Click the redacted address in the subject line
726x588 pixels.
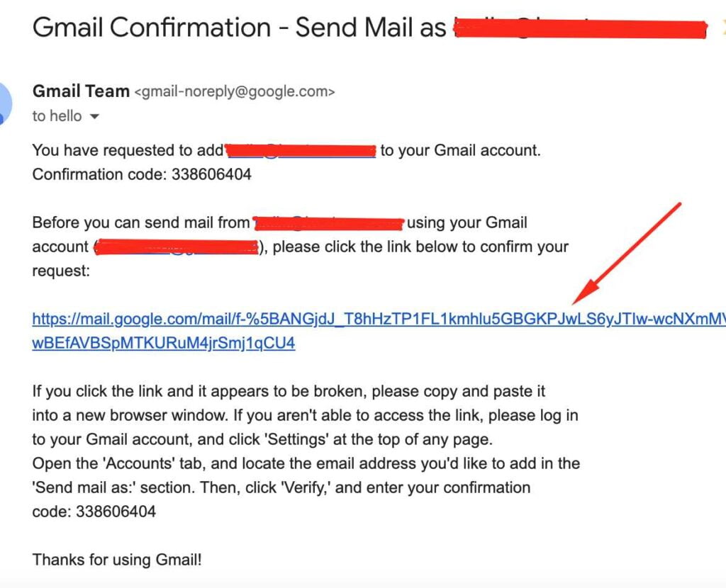coord(580,28)
